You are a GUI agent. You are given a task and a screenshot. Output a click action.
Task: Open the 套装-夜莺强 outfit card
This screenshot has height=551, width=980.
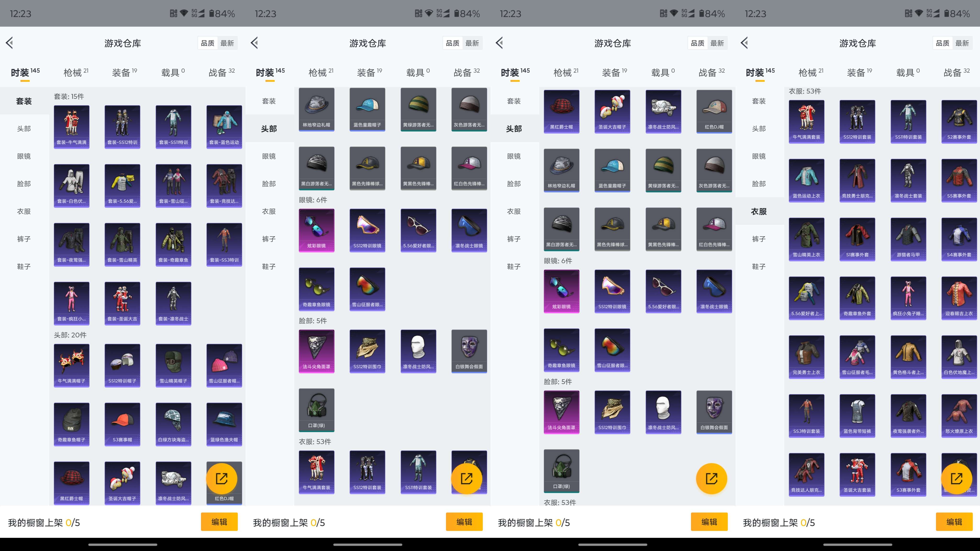[x=72, y=244]
